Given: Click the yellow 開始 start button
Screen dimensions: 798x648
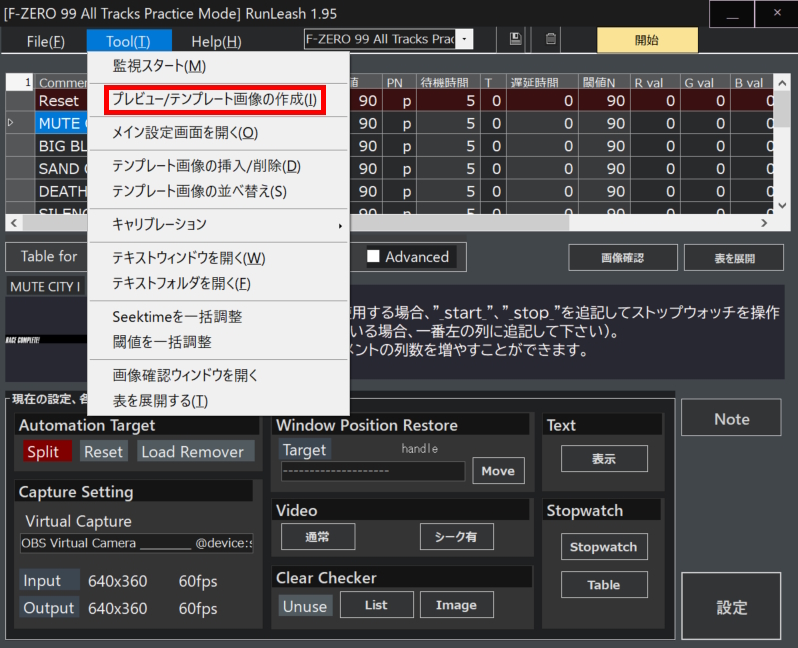Looking at the screenshot, I should (647, 40).
